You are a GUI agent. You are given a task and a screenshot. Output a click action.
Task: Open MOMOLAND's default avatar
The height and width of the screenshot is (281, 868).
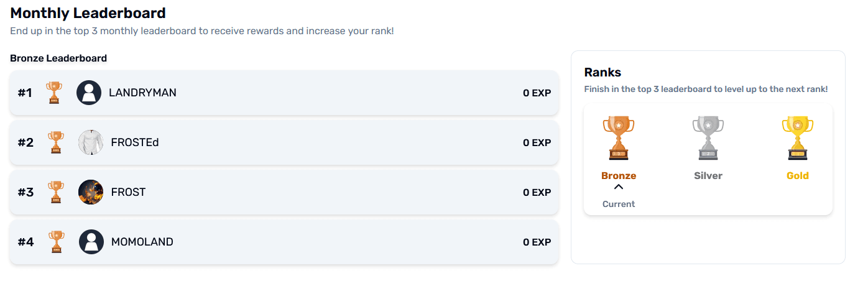91,242
